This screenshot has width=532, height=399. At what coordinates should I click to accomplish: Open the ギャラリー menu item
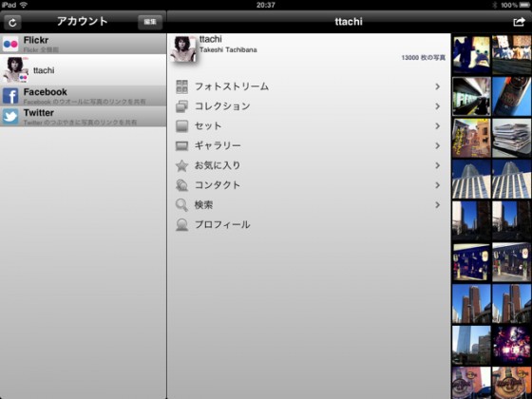[x=309, y=146]
